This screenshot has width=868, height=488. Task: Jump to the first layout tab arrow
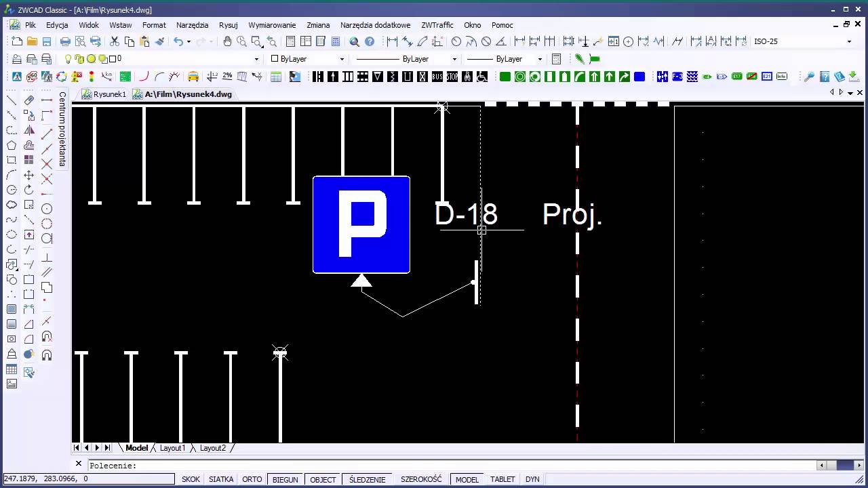(77, 448)
